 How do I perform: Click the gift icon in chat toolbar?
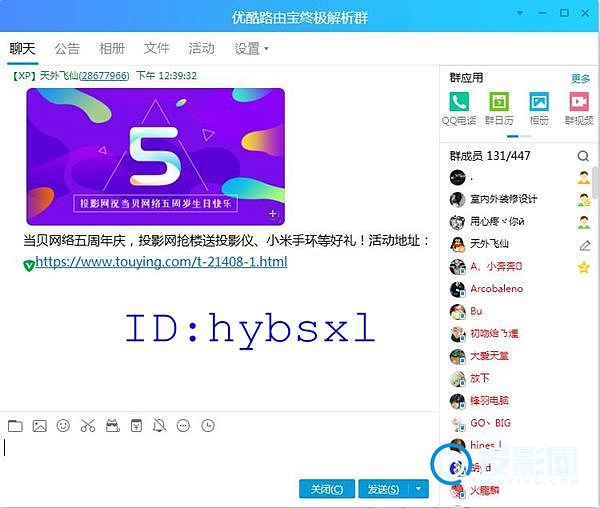point(112,425)
